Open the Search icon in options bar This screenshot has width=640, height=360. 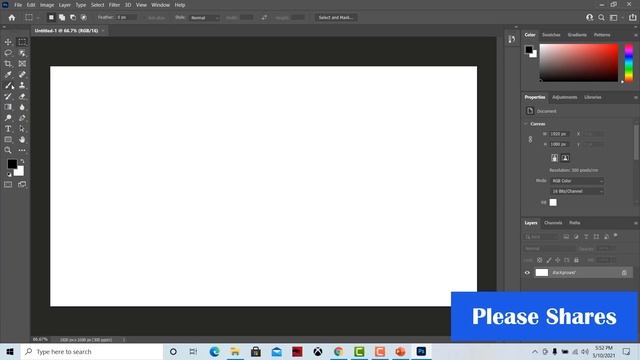click(601, 18)
